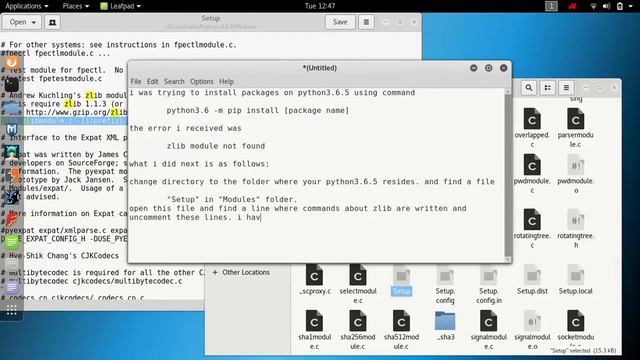Image resolution: width=640 pixels, height=360 pixels.
Task: Open hamburger menu in Setup editor header
Action: click(366, 22)
